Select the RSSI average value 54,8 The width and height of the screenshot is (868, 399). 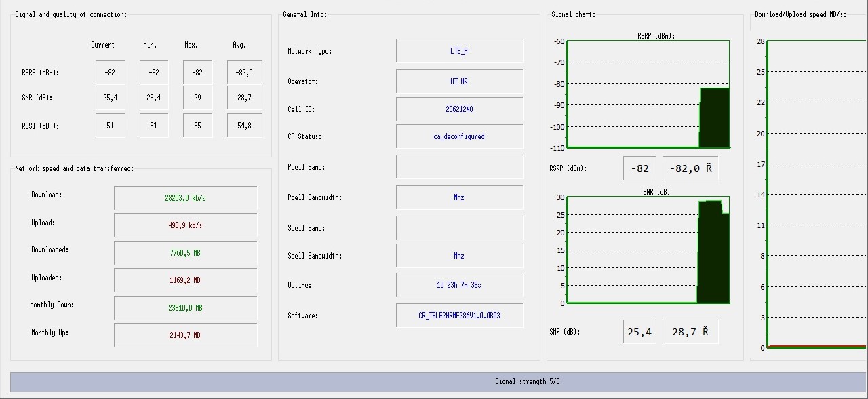point(244,126)
